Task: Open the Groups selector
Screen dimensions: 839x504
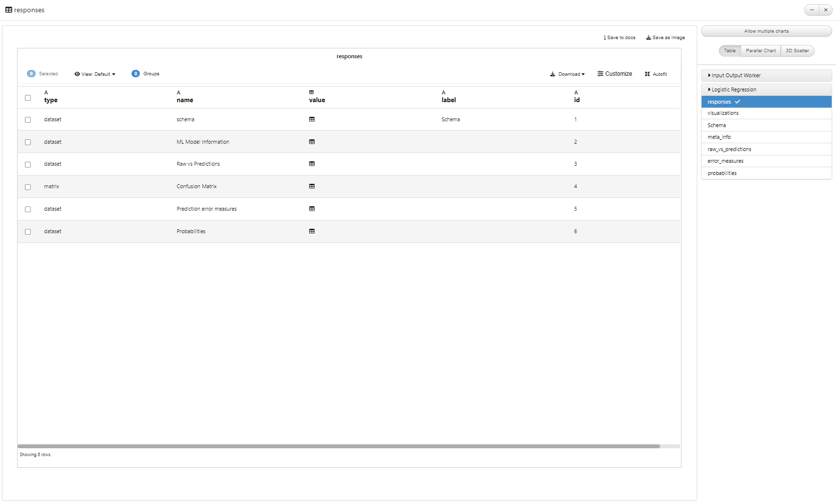Action: [145, 74]
